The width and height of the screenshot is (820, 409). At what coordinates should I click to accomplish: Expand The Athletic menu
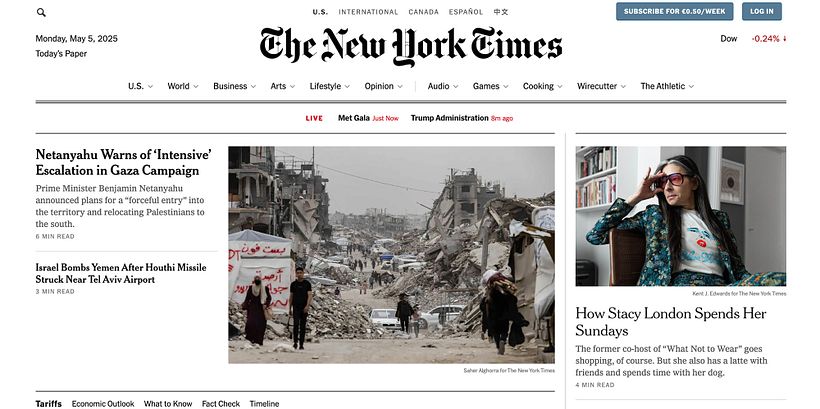[x=667, y=86]
